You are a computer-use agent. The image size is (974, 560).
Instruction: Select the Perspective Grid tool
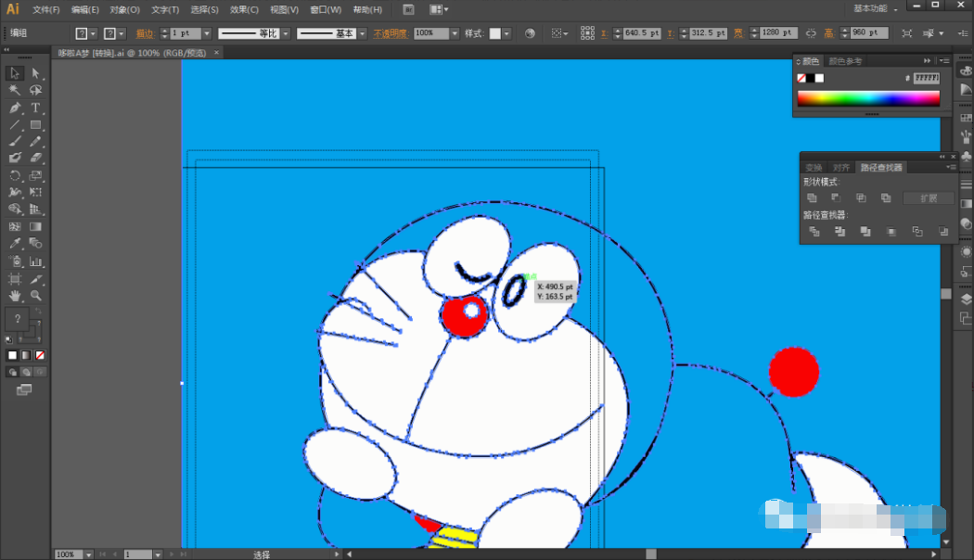35,210
